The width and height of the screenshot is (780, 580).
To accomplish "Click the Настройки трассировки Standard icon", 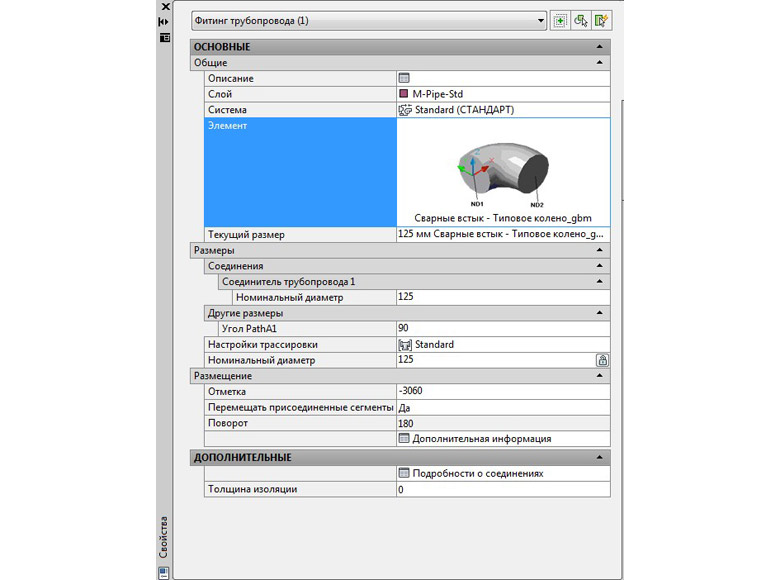I will point(405,345).
